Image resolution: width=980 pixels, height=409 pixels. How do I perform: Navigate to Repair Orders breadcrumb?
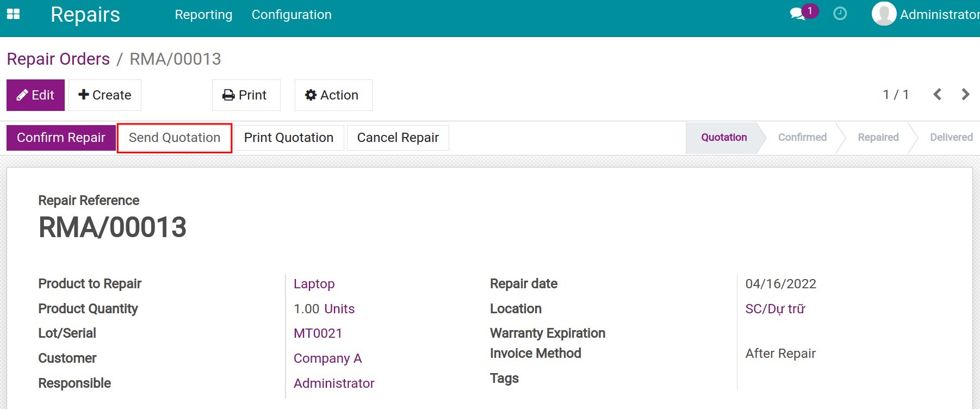click(58, 59)
